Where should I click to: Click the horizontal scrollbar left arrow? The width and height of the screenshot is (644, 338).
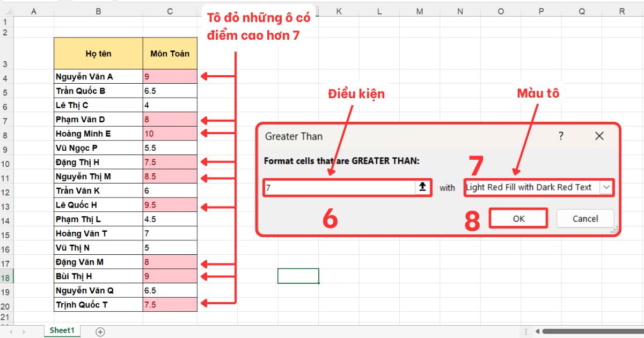(536, 332)
